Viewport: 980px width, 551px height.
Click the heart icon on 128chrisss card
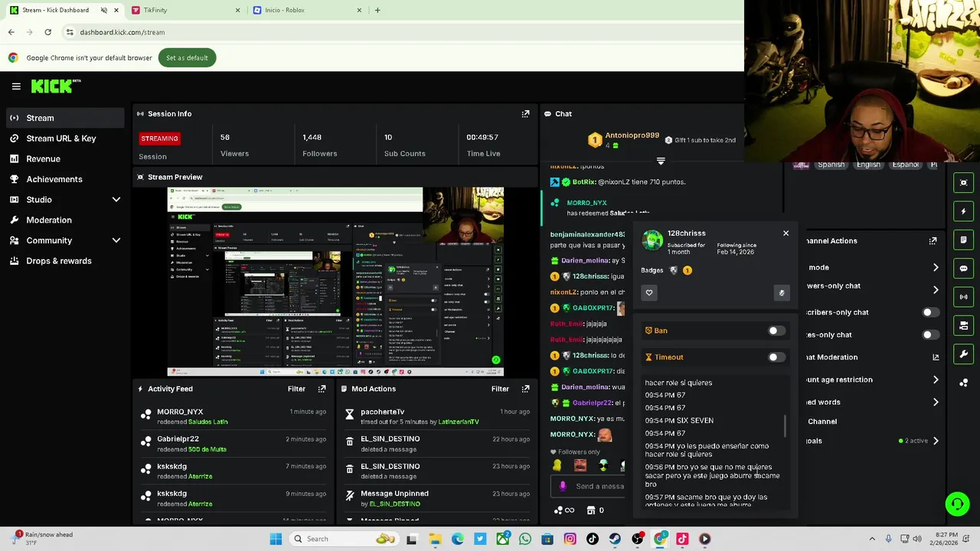[x=649, y=292]
